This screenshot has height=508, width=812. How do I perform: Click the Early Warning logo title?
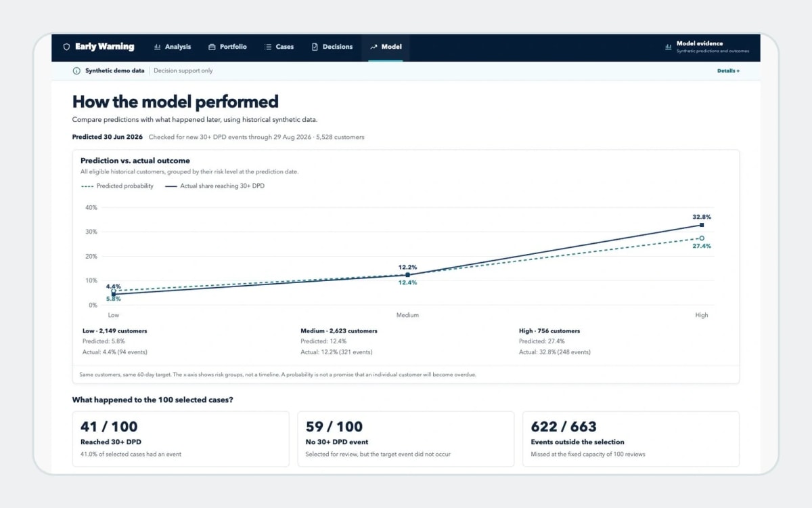point(105,47)
